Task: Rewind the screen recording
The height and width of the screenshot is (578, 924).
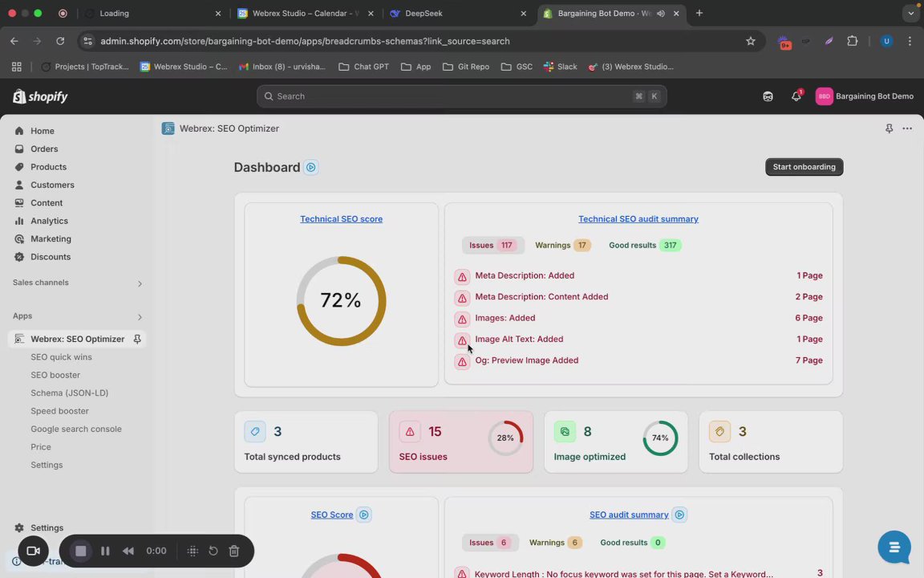Action: click(x=128, y=551)
